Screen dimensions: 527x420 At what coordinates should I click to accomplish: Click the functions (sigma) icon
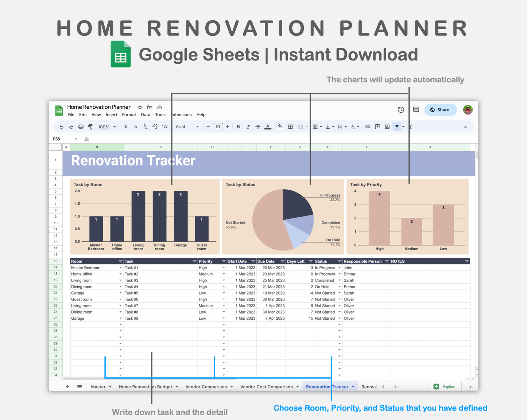click(x=410, y=127)
